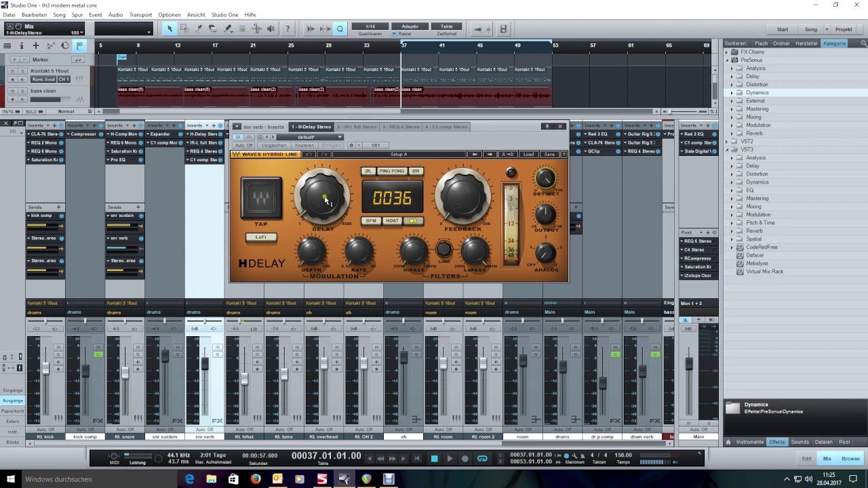Toggle left phase invert ØL button
868x488 pixels.
pyautogui.click(x=368, y=171)
